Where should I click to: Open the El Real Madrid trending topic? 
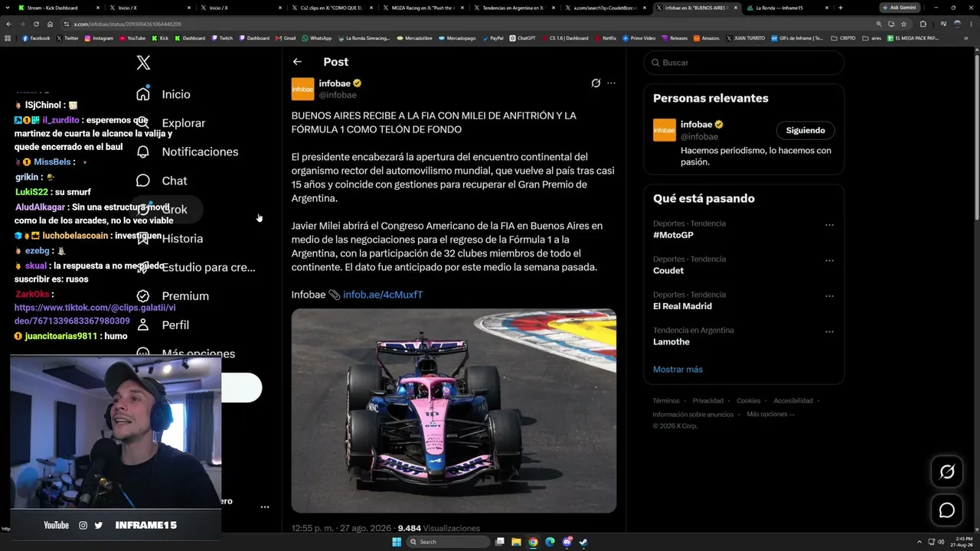click(682, 306)
